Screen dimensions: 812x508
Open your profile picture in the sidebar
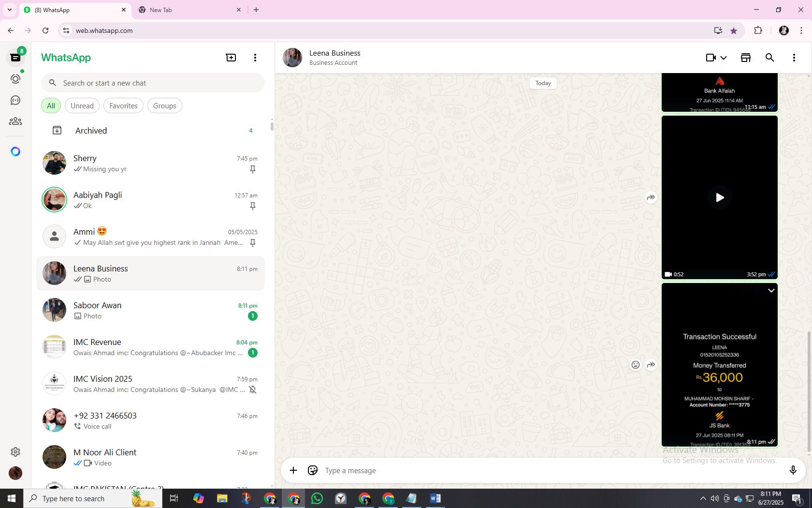[15, 473]
